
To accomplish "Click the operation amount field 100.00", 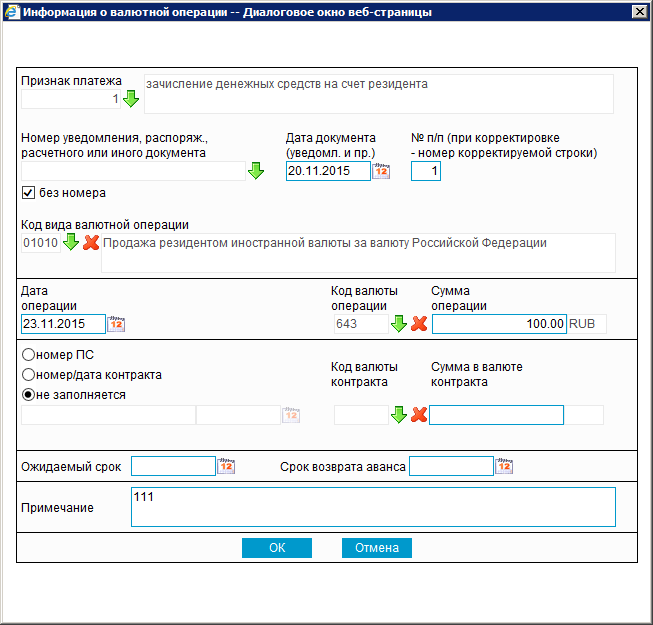I will (498, 324).
